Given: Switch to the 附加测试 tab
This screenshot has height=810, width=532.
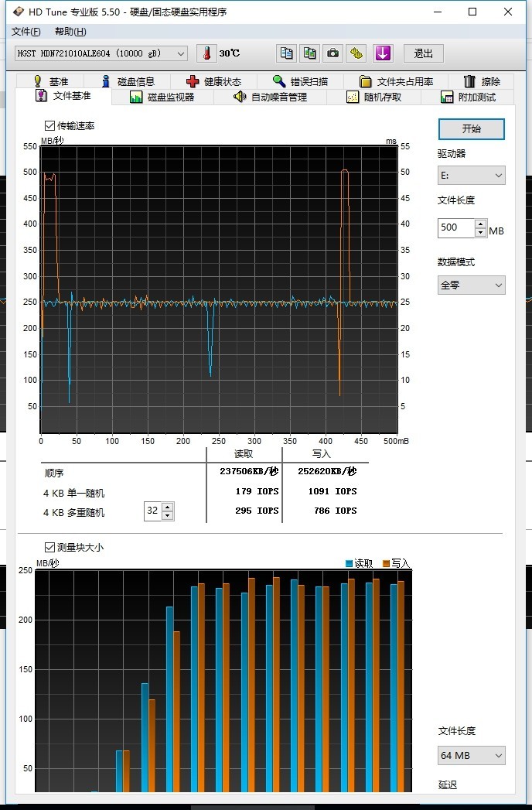Looking at the screenshot, I should (468, 97).
